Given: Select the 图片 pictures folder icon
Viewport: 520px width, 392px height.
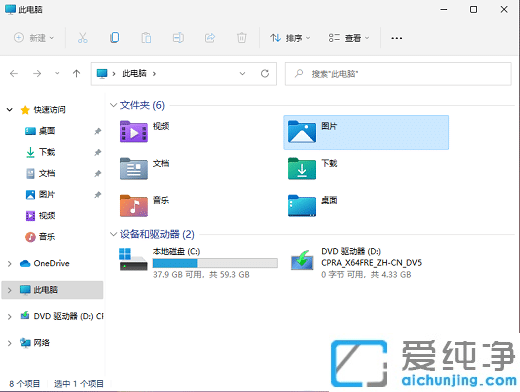Looking at the screenshot, I should pyautogui.click(x=302, y=132).
